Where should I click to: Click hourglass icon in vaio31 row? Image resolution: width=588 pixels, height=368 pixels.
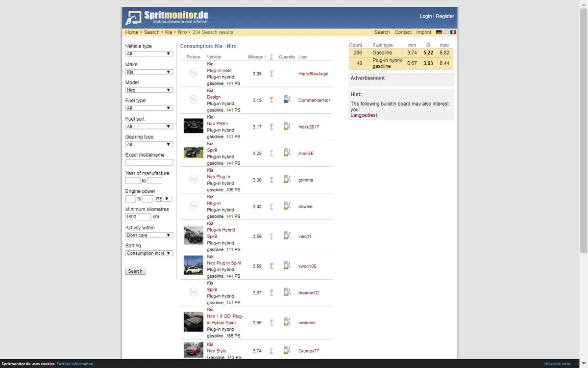click(271, 236)
